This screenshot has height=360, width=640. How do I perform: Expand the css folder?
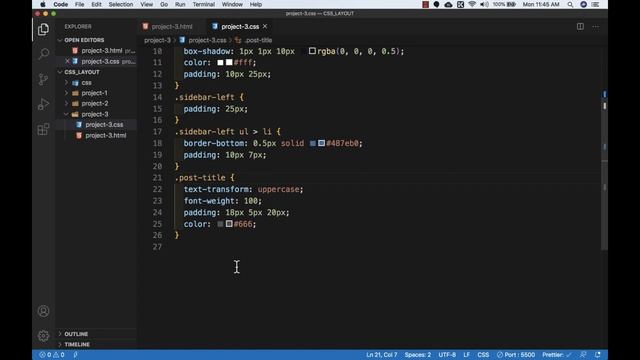point(86,82)
